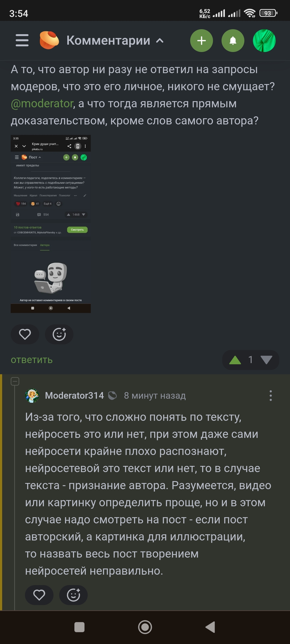
Task: Open notifications bell
Action: pos(233,41)
